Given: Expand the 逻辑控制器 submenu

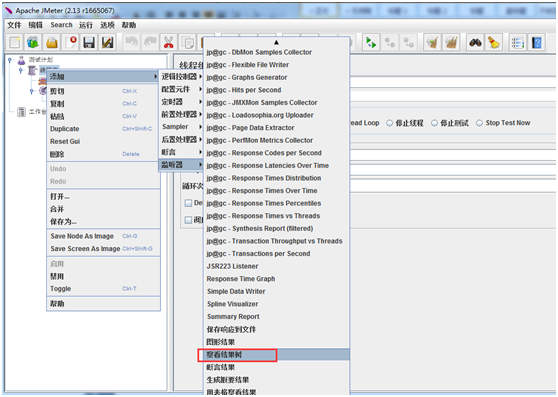Looking at the screenshot, I should (x=181, y=76).
